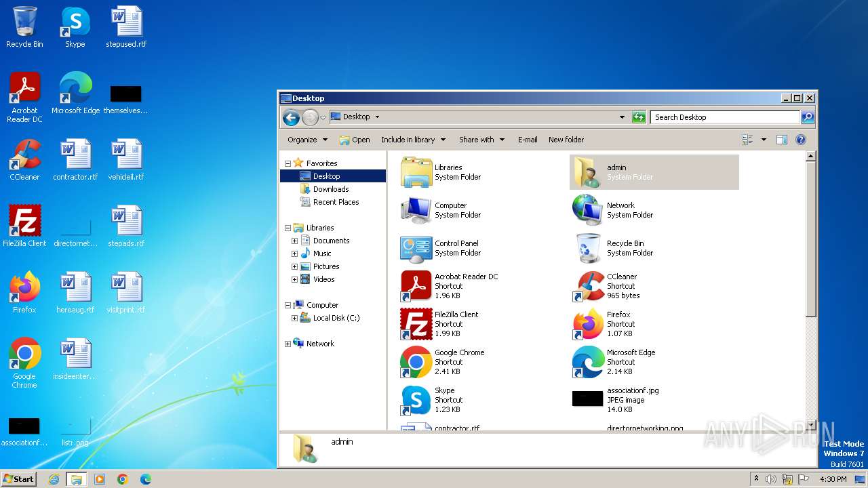Image resolution: width=868 pixels, height=488 pixels.
Task: Open Internet Explorer from taskbar
Action: pyautogui.click(x=54, y=479)
